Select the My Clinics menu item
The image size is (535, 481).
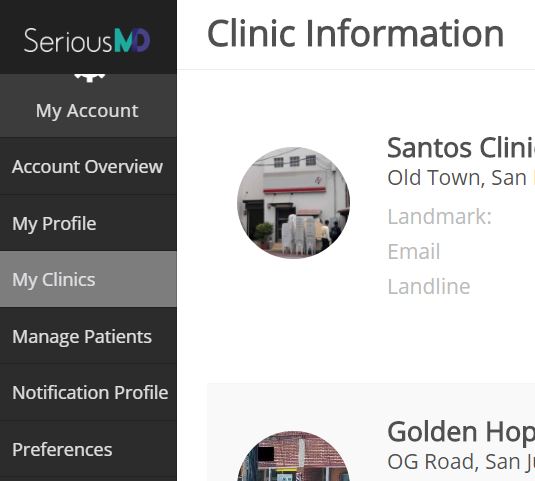(x=88, y=279)
